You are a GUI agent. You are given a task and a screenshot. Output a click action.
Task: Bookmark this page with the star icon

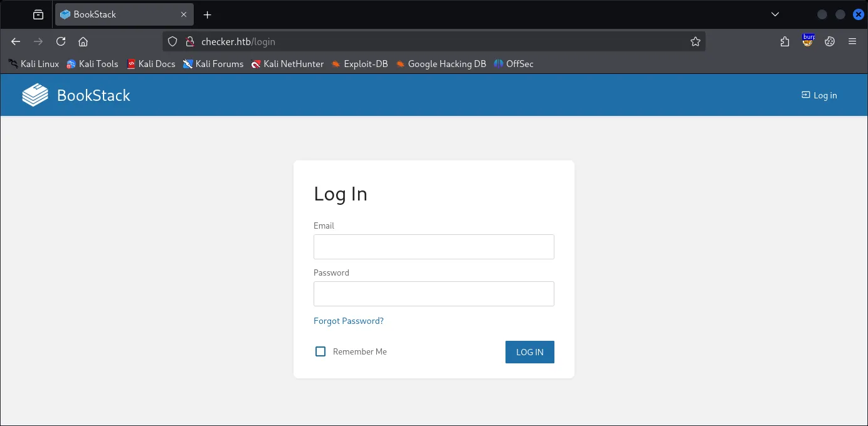[x=696, y=41]
